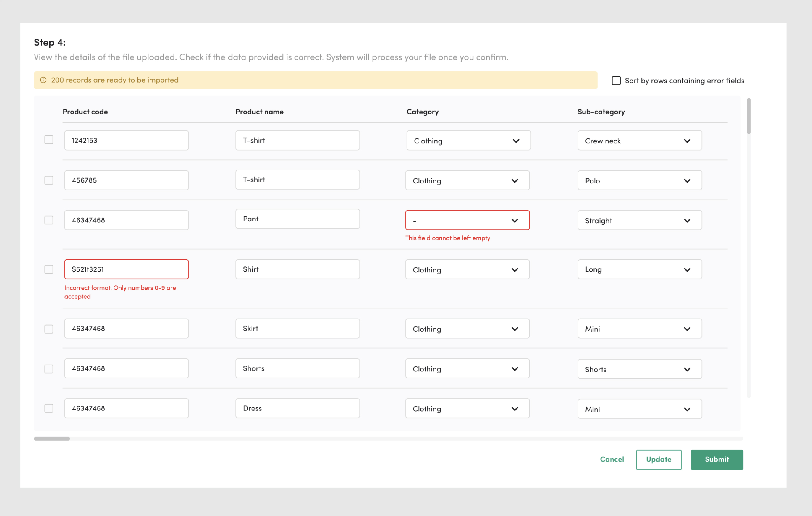Check the row with code $52113251

point(49,269)
